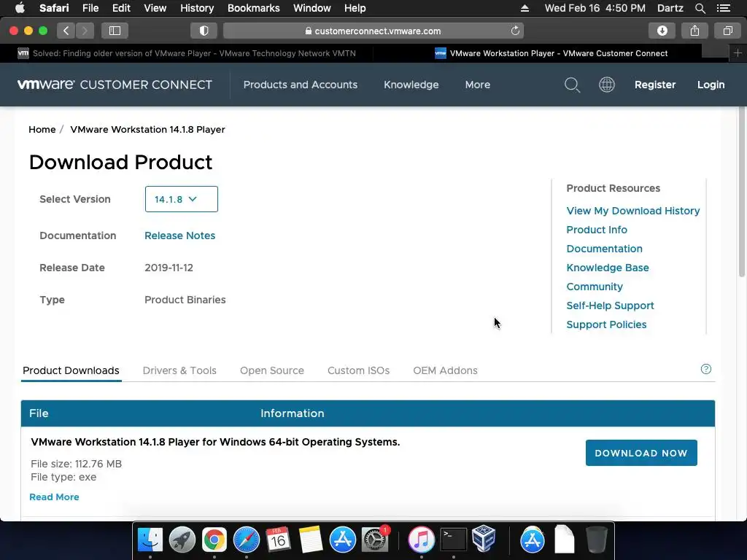Image resolution: width=747 pixels, height=560 pixels.
Task: Click the vmware Customer Connect logo
Action: coord(115,85)
